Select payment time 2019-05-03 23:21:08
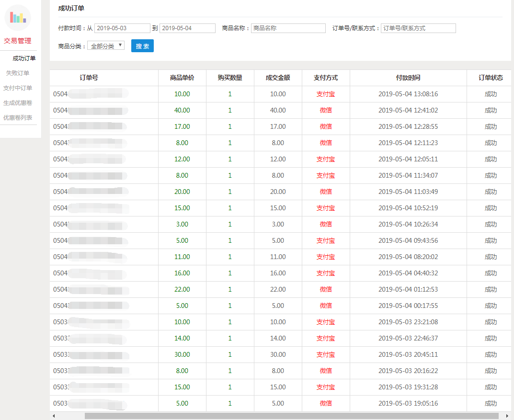Screen dimensions: 514x420 [408, 322]
